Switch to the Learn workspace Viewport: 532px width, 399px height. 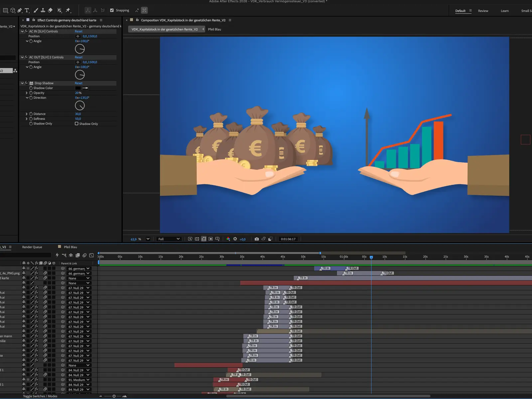(x=505, y=11)
